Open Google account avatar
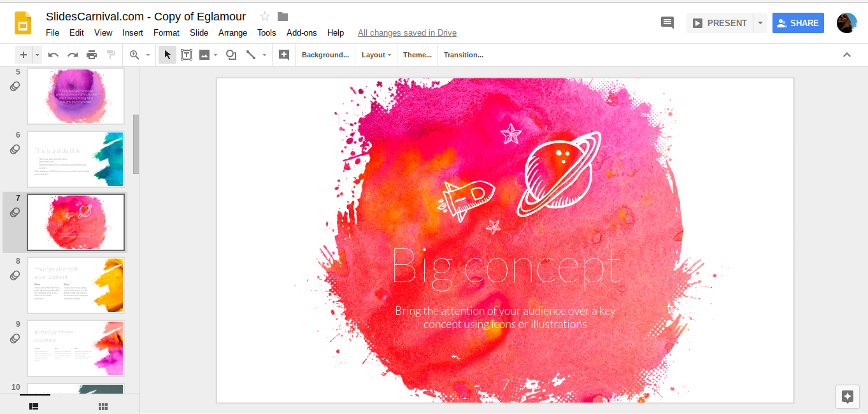This screenshot has height=414, width=868. click(x=846, y=23)
